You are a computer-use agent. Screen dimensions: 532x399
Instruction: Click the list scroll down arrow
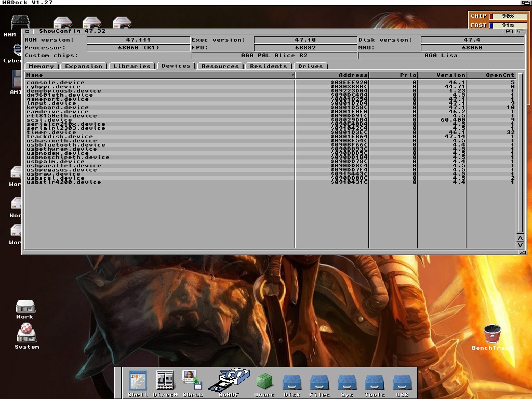pyautogui.click(x=521, y=245)
